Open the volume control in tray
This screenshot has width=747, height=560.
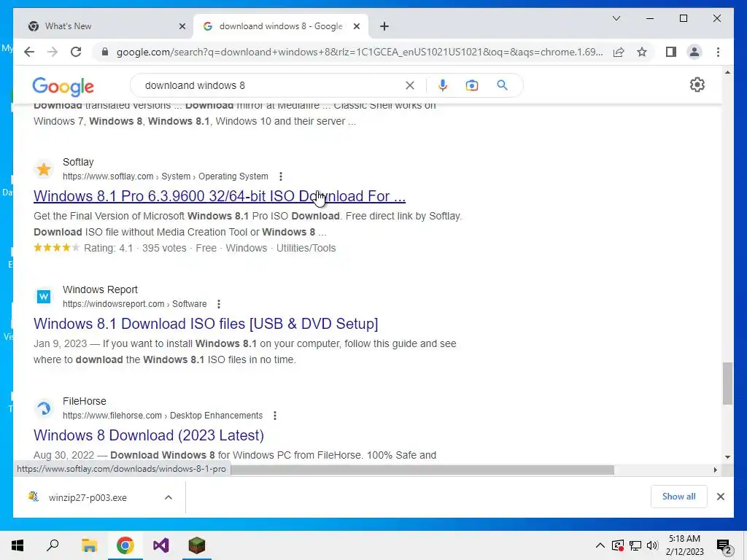652,545
